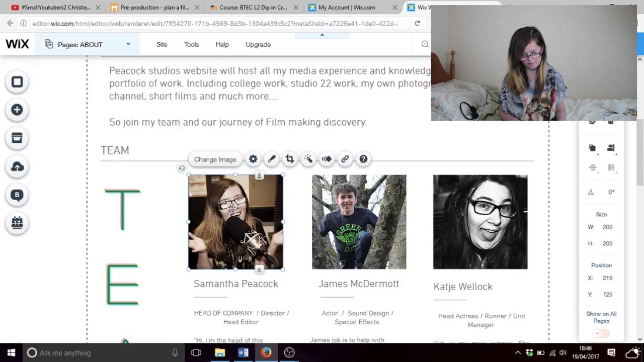Open the image animation tool

point(327,159)
